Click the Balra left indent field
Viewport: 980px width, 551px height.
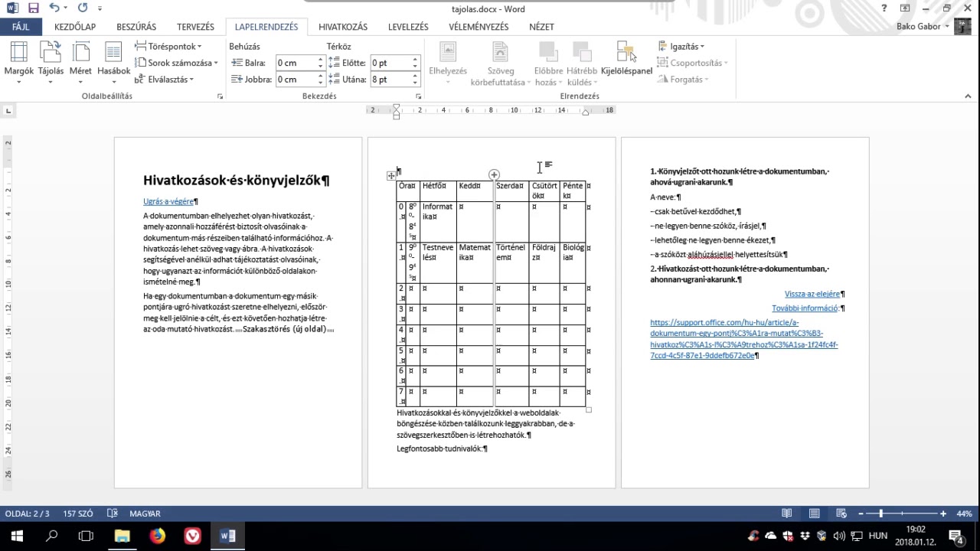tap(296, 63)
